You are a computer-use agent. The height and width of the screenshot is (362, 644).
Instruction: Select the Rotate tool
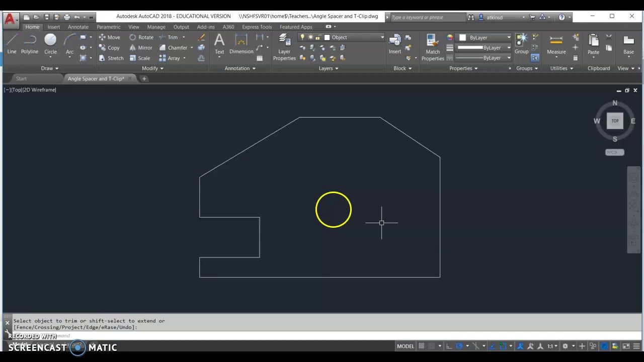click(x=141, y=37)
